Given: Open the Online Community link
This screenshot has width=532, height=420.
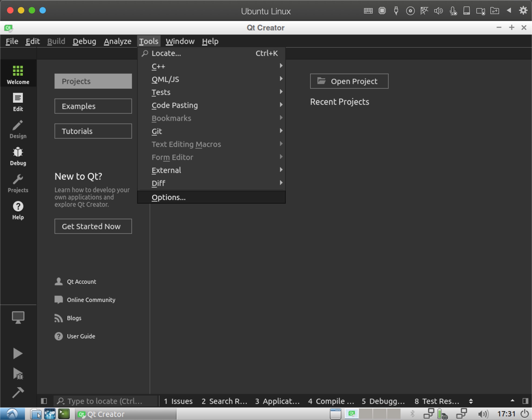Looking at the screenshot, I should pos(91,300).
